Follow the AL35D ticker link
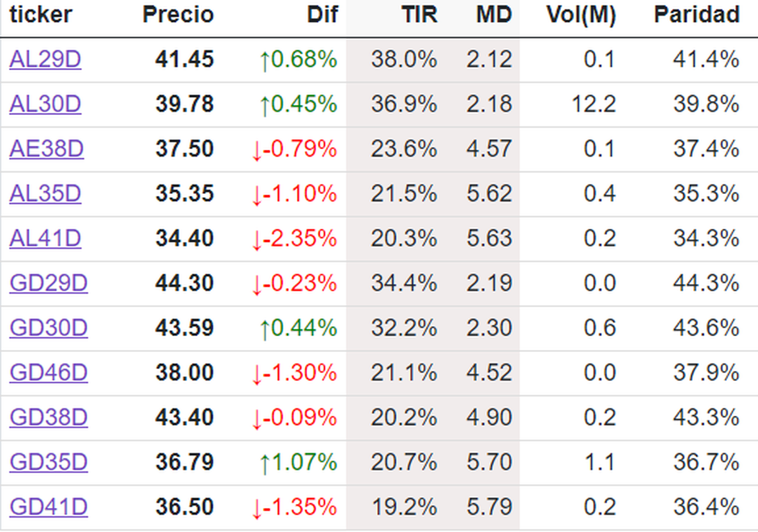The image size is (758, 532). 45,194
